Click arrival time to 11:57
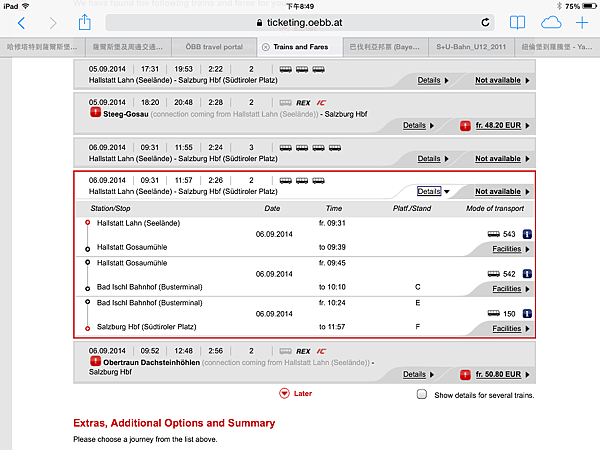The width and height of the screenshot is (600, 450). tap(332, 327)
